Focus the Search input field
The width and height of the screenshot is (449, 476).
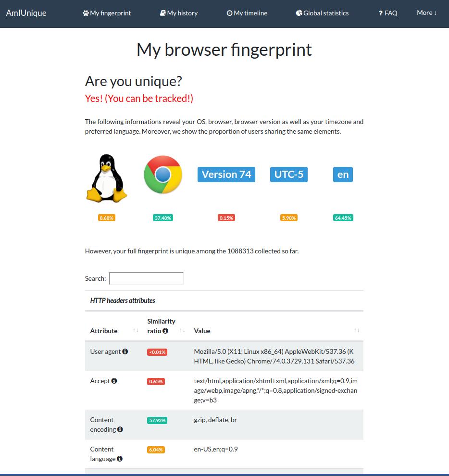click(146, 278)
